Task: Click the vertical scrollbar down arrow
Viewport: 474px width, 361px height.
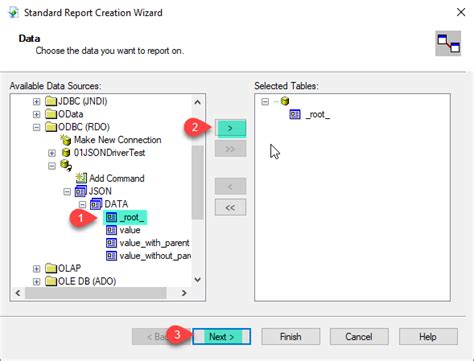Action: 198,280
